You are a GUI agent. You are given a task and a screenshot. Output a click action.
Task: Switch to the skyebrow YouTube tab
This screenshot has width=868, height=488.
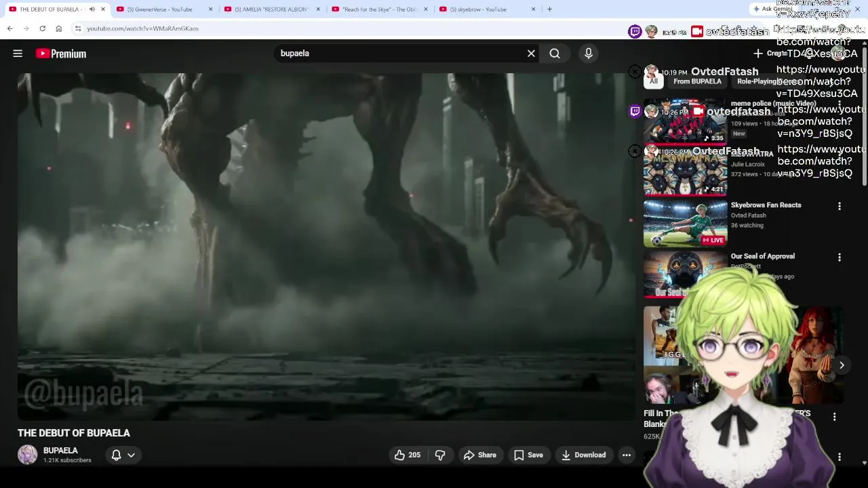coord(483,9)
